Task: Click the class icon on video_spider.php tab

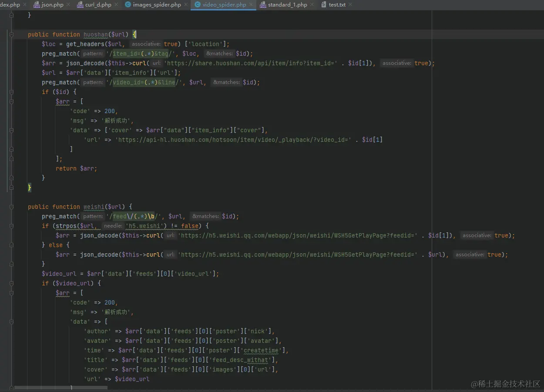Action: (198, 5)
